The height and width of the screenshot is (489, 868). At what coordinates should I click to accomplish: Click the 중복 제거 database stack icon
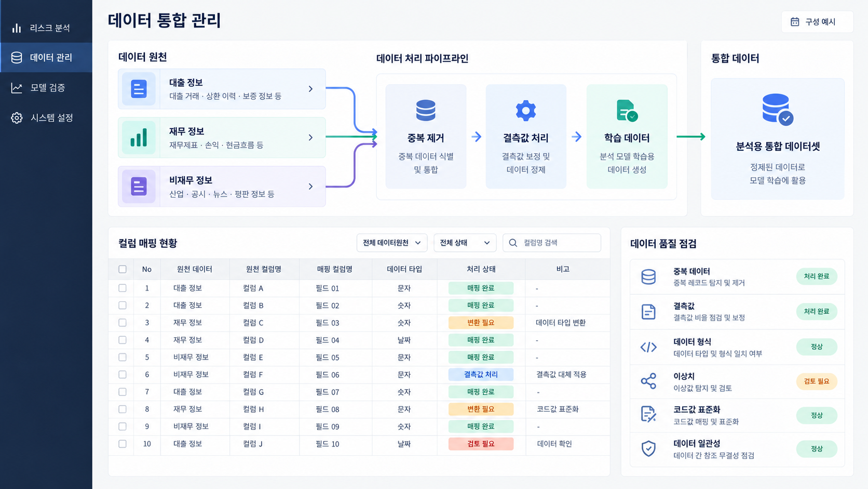tap(426, 110)
